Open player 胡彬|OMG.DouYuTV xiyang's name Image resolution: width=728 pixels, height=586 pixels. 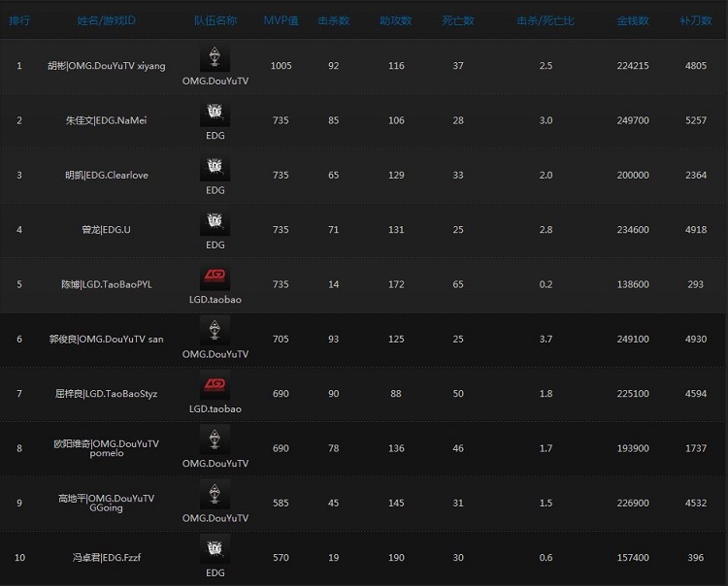coord(106,66)
